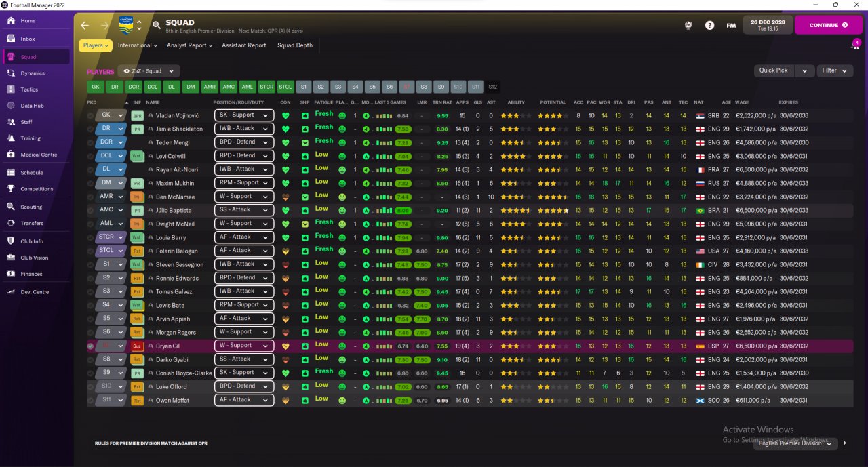The height and width of the screenshot is (467, 868).
Task: Click the next arrow beside English Premier Division
Action: tap(844, 443)
